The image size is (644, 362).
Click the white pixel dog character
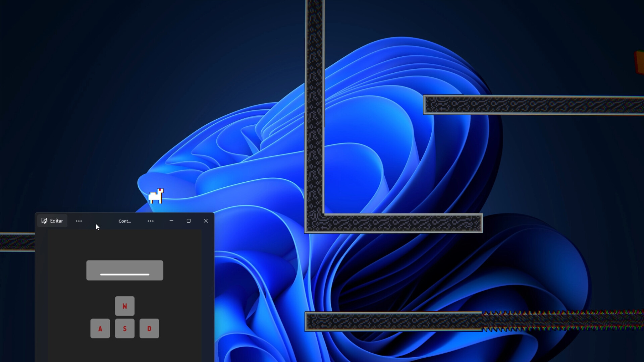point(156,196)
